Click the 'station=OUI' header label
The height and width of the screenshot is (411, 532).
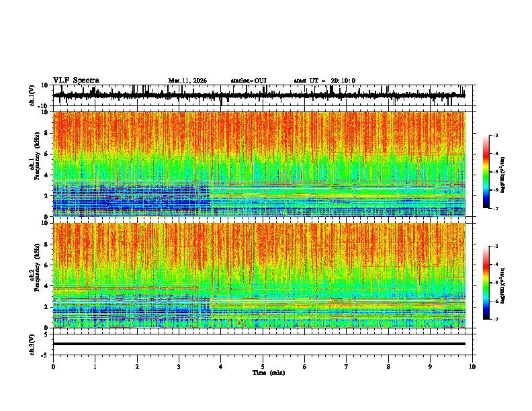249,81
